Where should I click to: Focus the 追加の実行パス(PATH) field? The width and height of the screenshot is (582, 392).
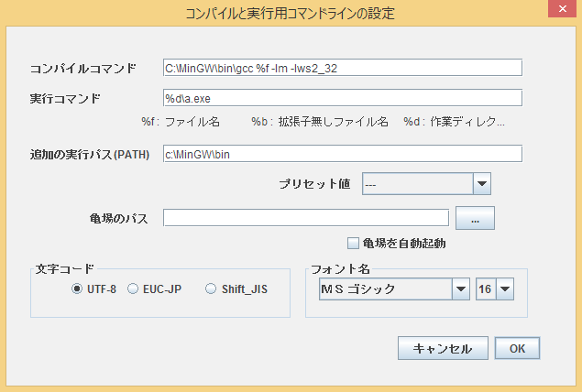(342, 154)
